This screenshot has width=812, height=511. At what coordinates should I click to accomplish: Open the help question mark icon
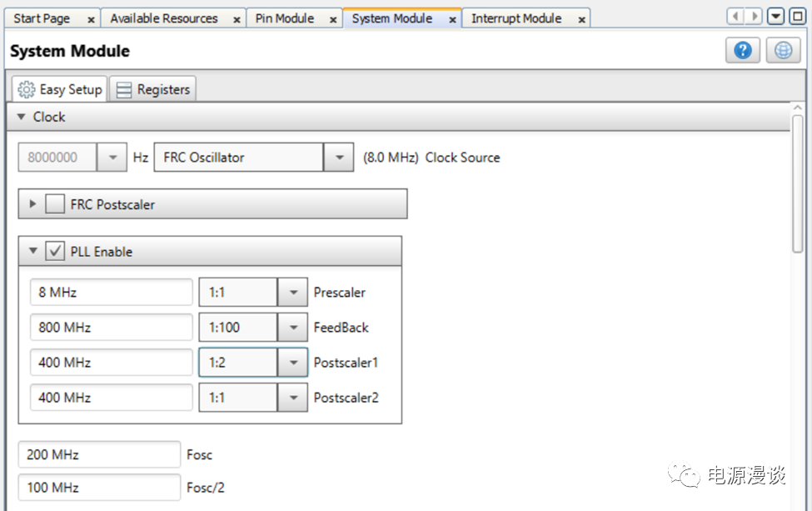[742, 51]
